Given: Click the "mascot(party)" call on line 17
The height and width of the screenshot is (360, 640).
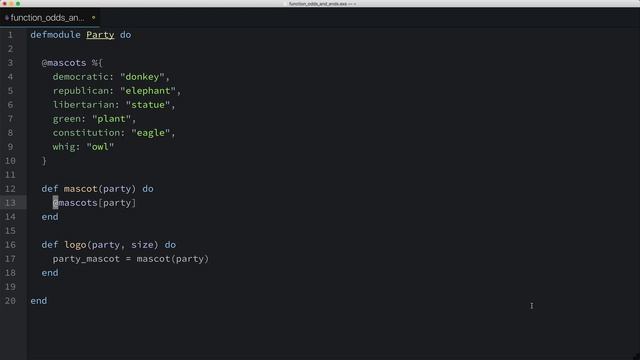Looking at the screenshot, I should point(173,259).
